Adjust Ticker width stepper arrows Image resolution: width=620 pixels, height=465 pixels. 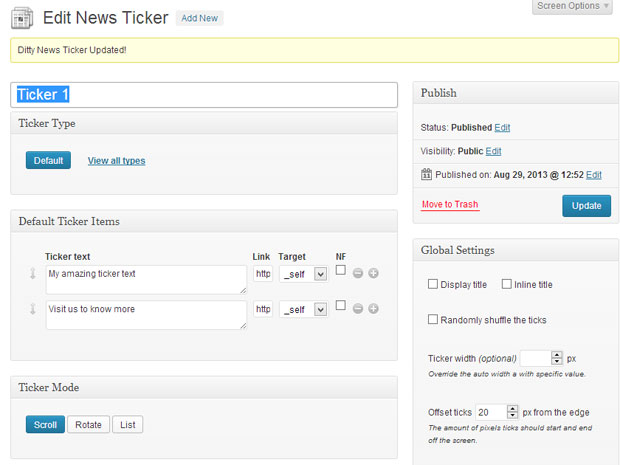557,358
